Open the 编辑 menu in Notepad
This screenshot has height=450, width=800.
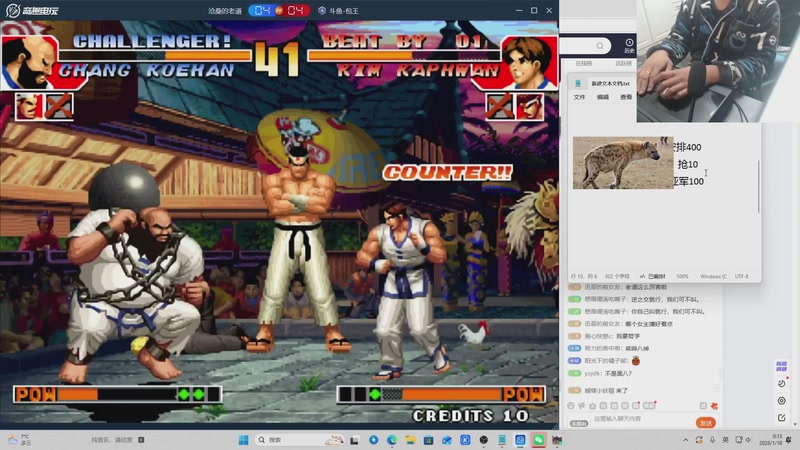(603, 97)
